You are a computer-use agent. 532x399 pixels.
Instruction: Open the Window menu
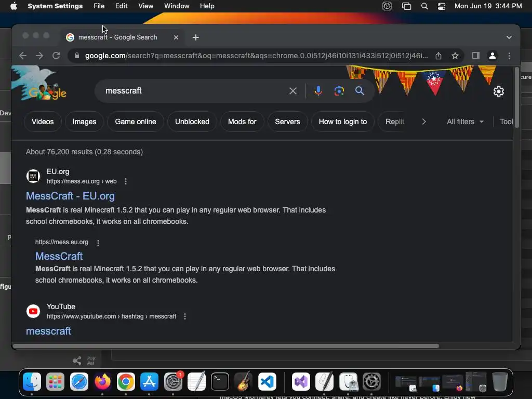(x=177, y=6)
